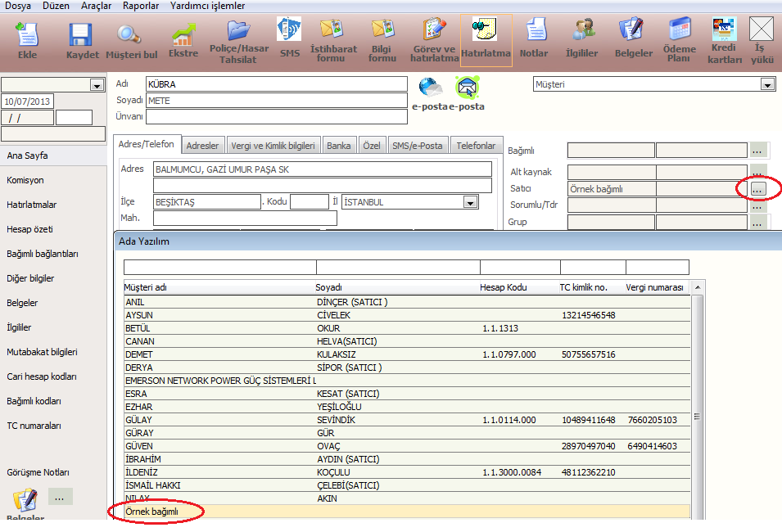Click the Soyadı input field

pyautogui.click(x=276, y=101)
